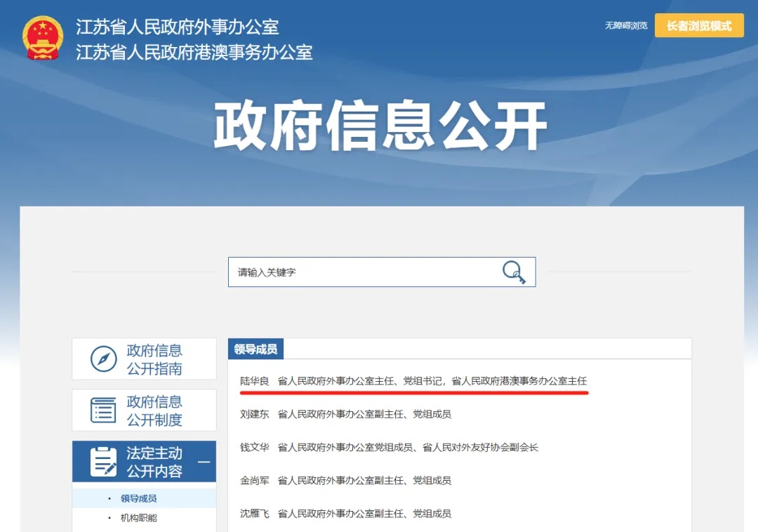Open 无障碍浏览 accessibility link

pos(626,26)
